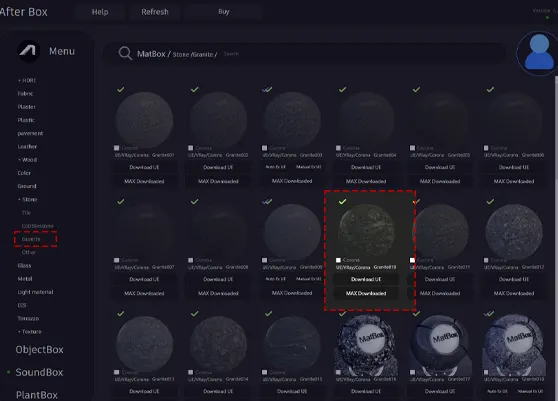Click the green checkmark on Granite015
This screenshot has width=558, height=401.
pos(268,313)
